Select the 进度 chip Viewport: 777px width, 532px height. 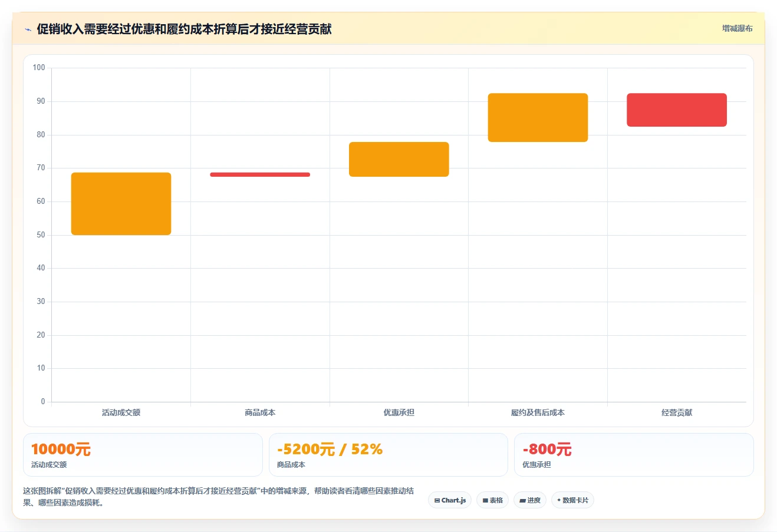coord(530,500)
